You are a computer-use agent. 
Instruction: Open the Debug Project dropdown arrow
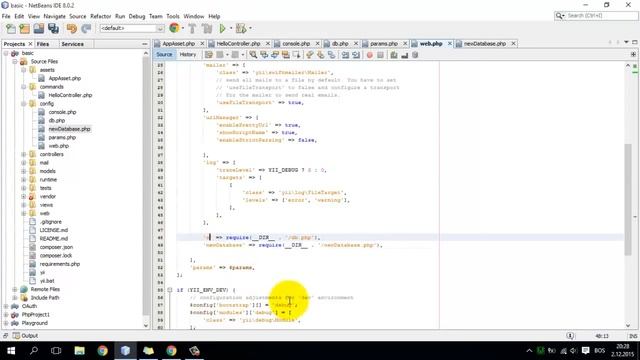tap(250, 28)
